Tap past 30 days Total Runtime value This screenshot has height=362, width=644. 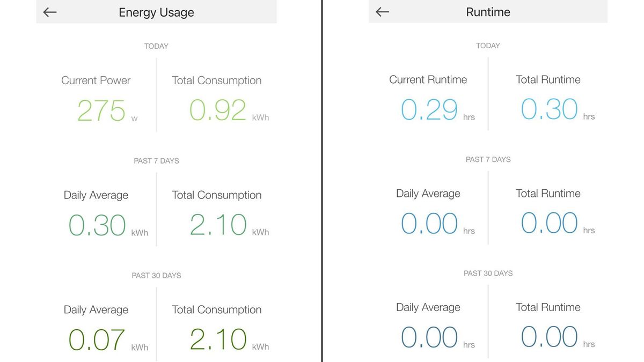pyautogui.click(x=550, y=337)
